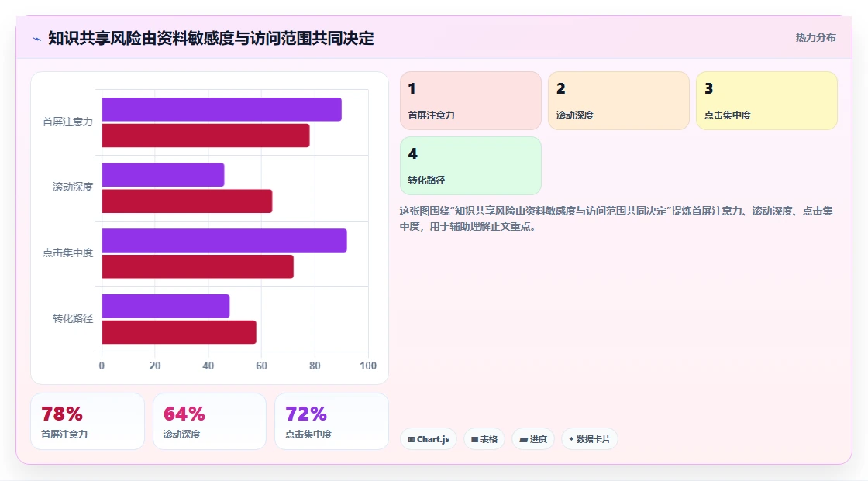
Task: Select the 数据卡片 tag
Action: pyautogui.click(x=590, y=439)
